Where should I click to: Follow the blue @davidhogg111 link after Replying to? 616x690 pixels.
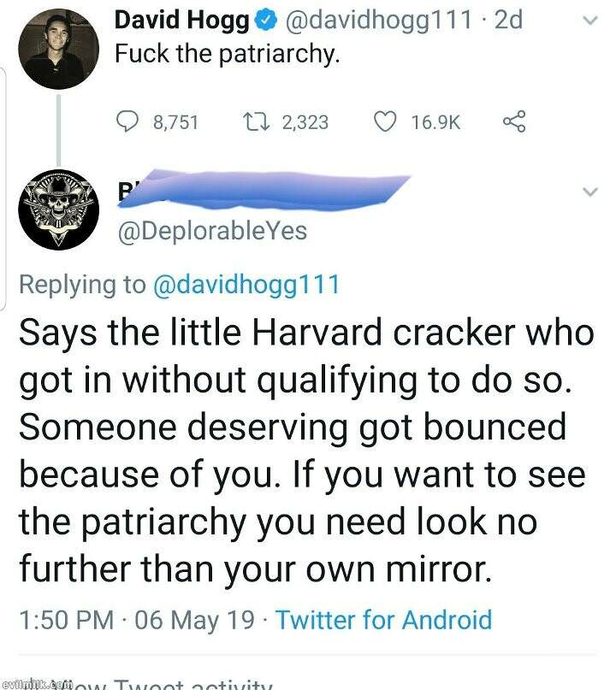[246, 284]
